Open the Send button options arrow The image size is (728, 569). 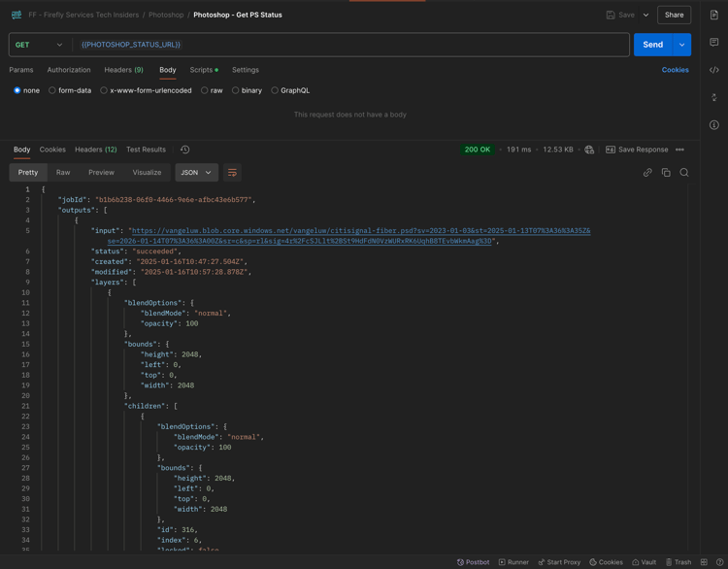pos(681,45)
